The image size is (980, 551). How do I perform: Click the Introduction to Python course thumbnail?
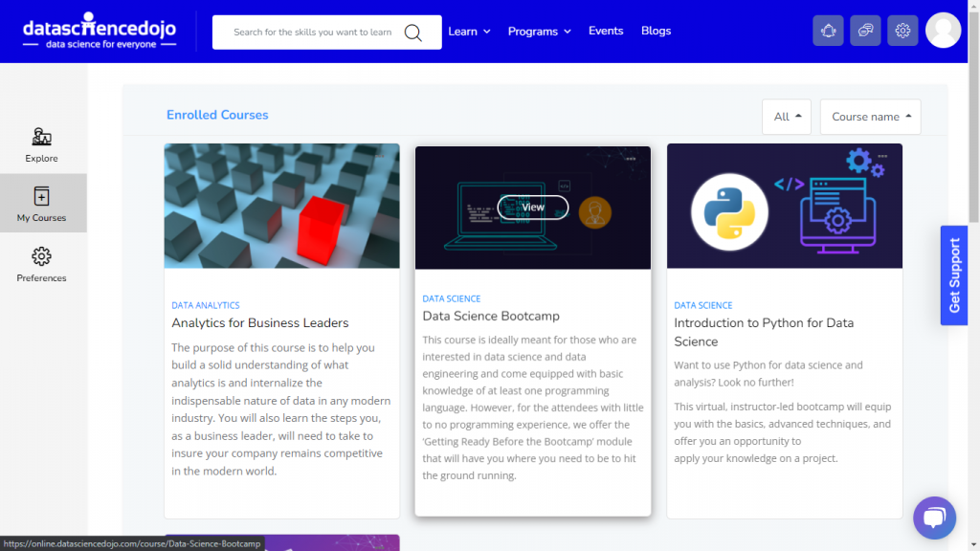point(785,207)
